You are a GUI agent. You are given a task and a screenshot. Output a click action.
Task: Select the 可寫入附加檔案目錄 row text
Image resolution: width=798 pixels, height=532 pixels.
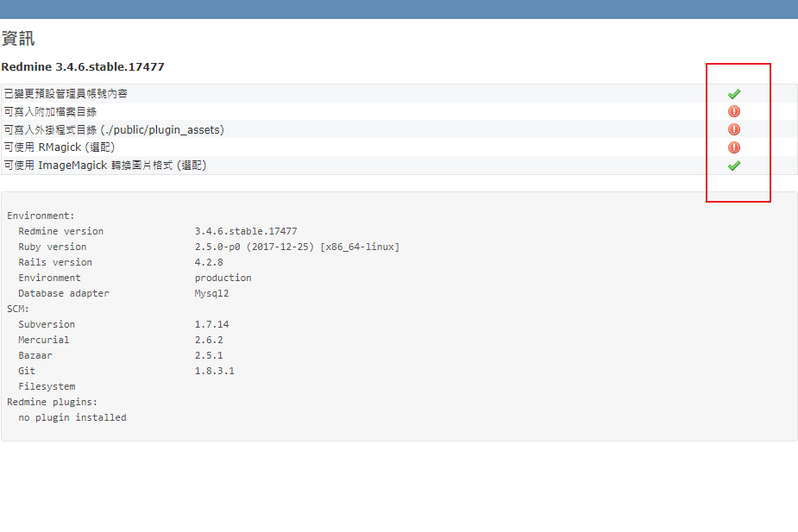click(50, 111)
